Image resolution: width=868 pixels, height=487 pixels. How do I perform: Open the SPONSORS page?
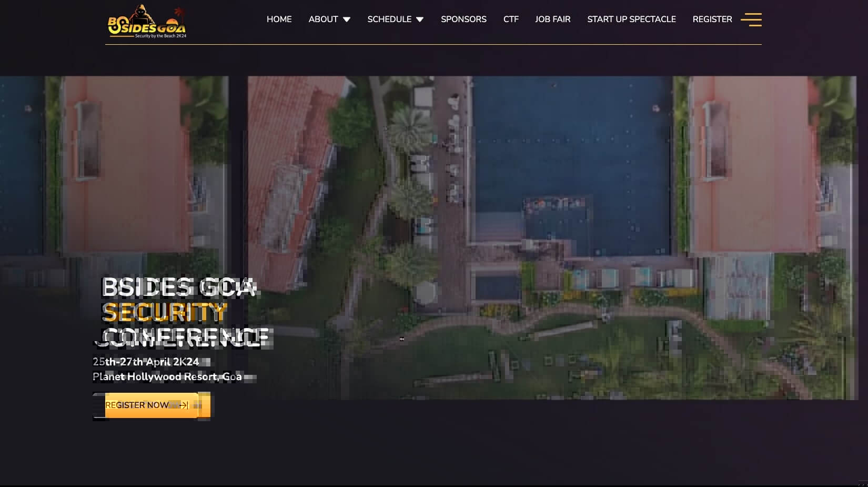463,19
